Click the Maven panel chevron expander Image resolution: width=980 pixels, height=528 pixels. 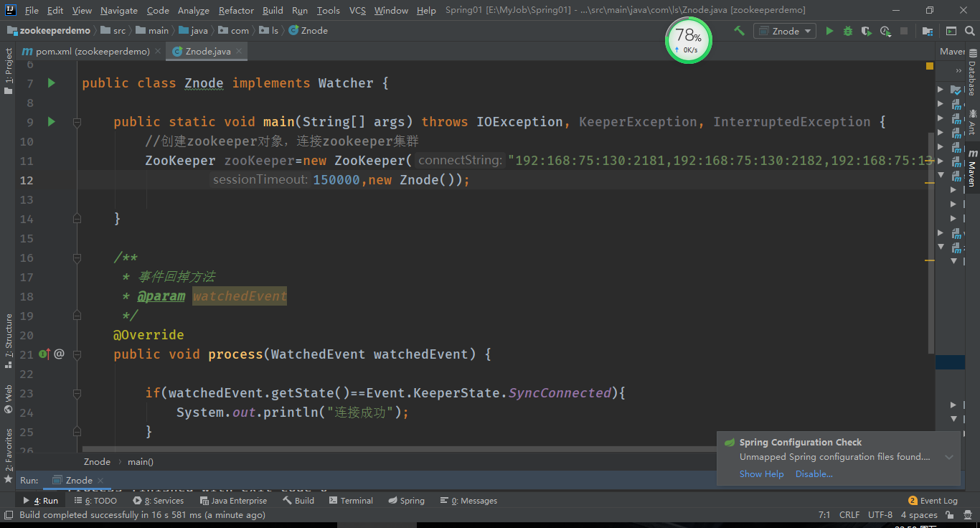pyautogui.click(x=958, y=71)
